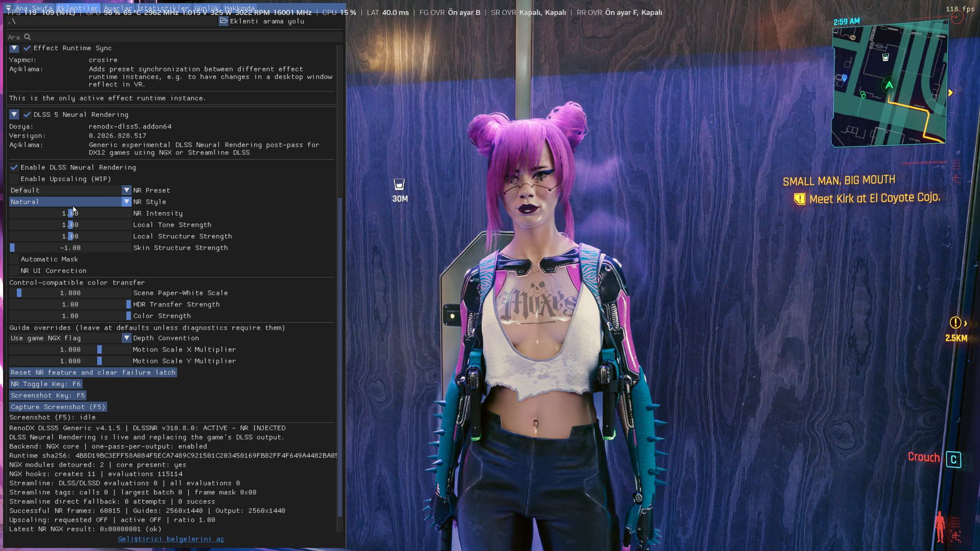
Task: Click the 'Upscaling: requested OFF' status line
Action: [112, 520]
